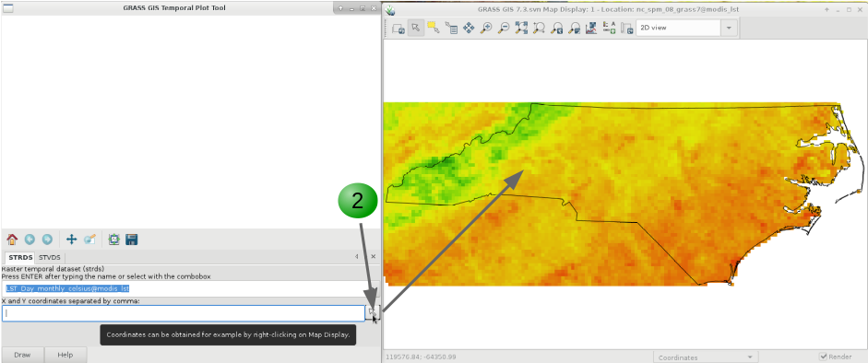
Task: Click the Help button
Action: click(x=65, y=355)
